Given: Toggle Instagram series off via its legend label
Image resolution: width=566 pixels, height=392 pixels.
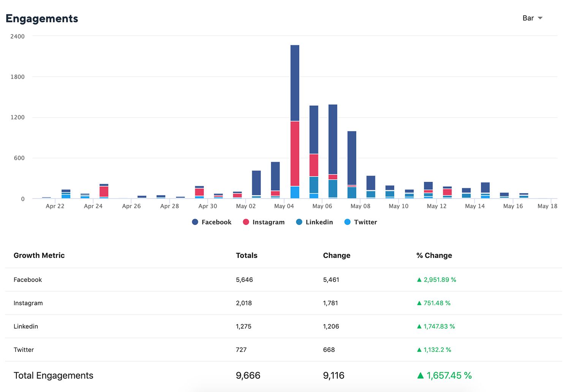Looking at the screenshot, I should click(269, 222).
